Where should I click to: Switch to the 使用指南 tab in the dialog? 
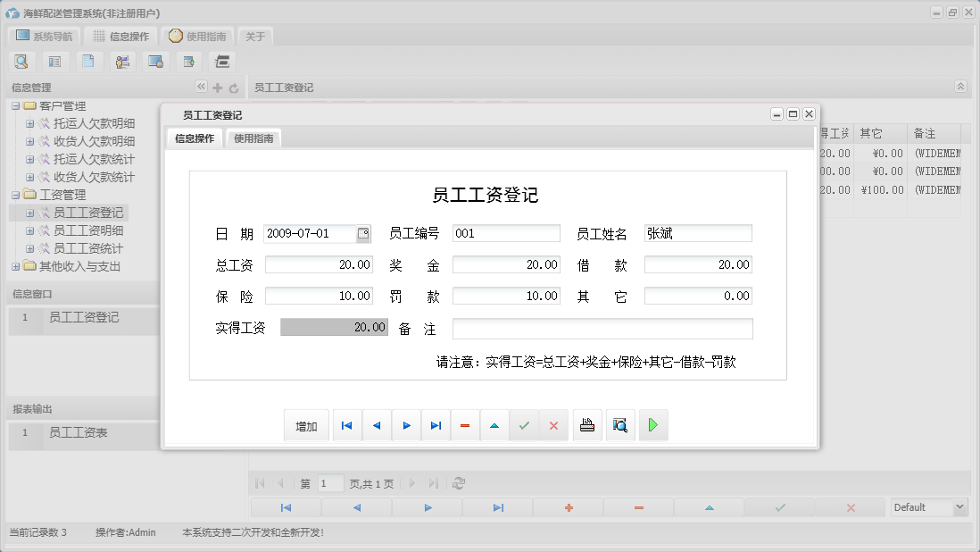pos(256,138)
